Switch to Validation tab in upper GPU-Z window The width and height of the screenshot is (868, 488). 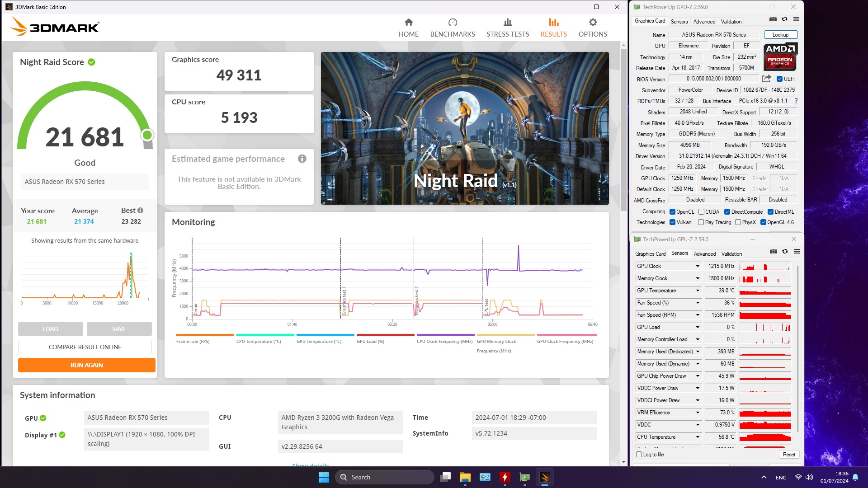[731, 21]
